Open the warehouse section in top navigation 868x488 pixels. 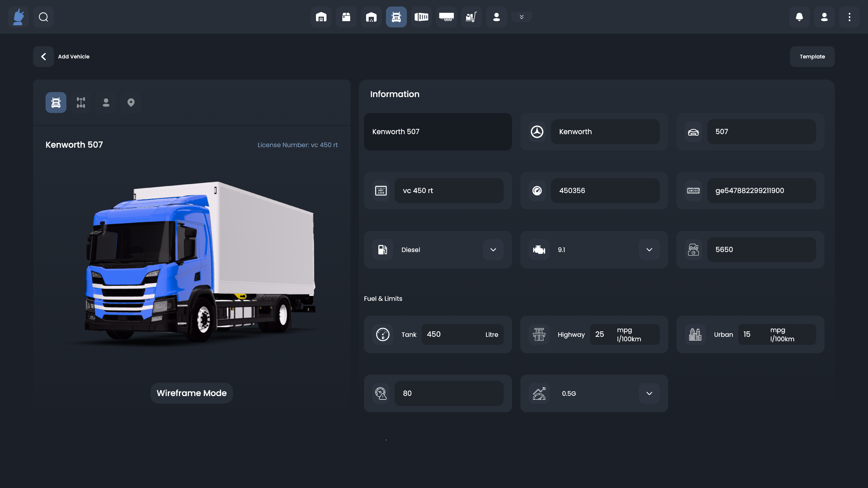click(x=321, y=17)
